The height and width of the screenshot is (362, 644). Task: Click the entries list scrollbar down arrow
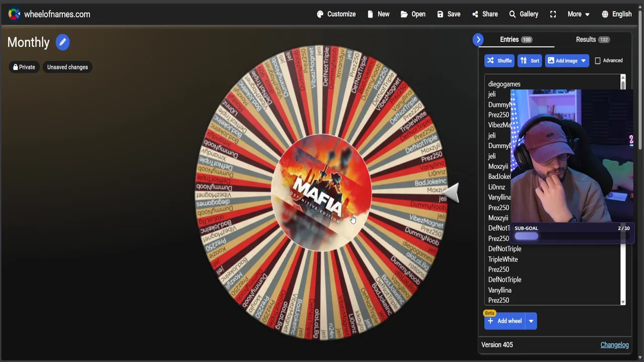click(x=623, y=302)
